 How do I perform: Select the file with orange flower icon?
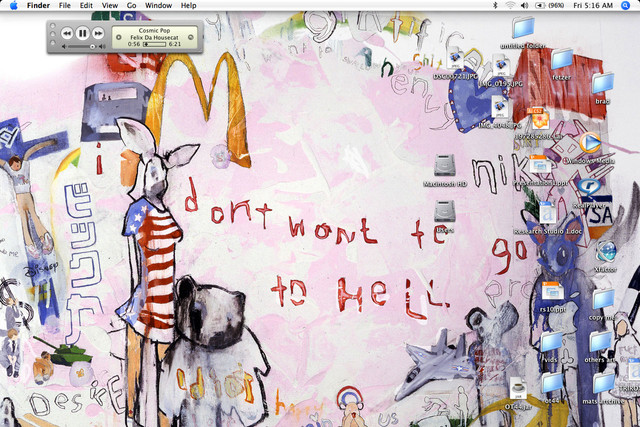(538, 119)
